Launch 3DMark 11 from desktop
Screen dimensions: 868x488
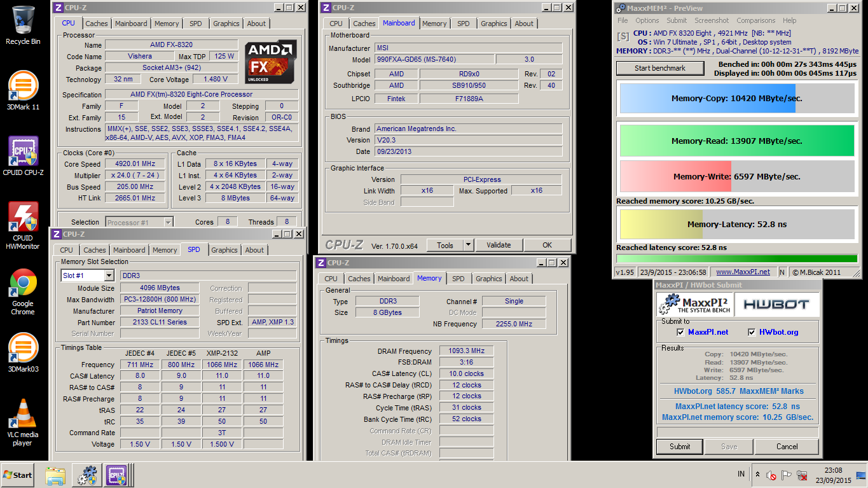click(x=23, y=90)
